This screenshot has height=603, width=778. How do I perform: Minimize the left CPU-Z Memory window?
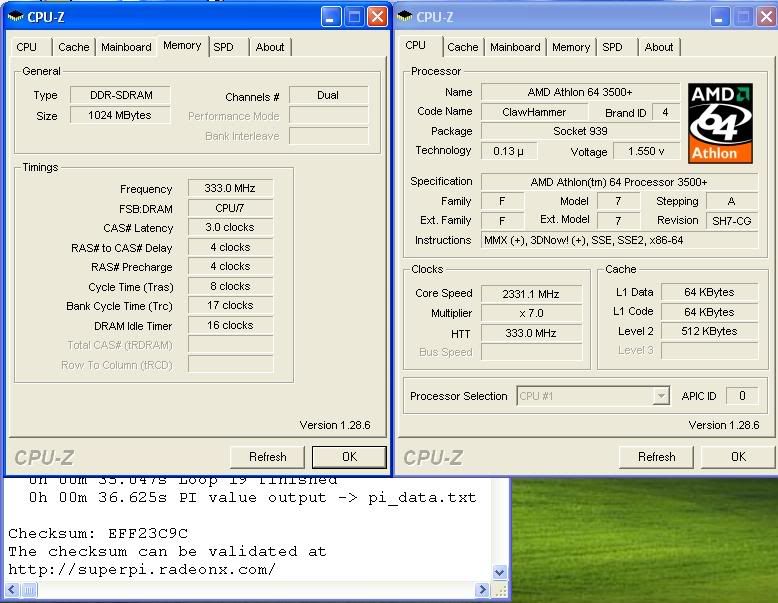pos(331,17)
